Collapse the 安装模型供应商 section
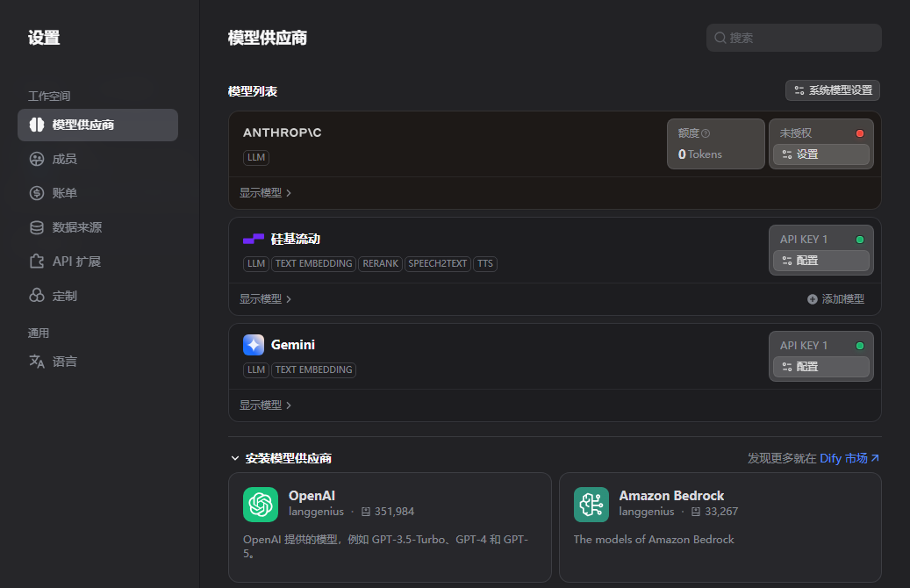The image size is (910, 588). click(x=235, y=458)
